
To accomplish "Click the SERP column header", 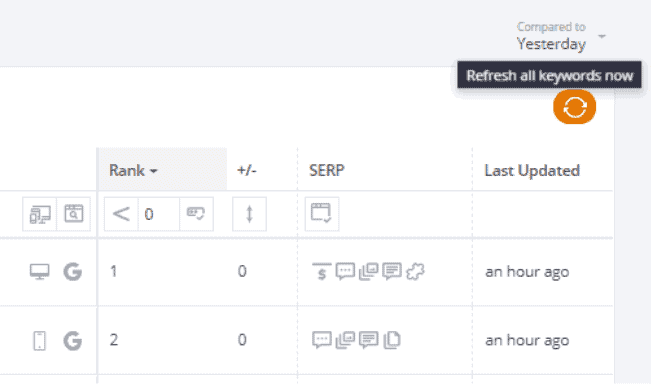I will point(326,170).
